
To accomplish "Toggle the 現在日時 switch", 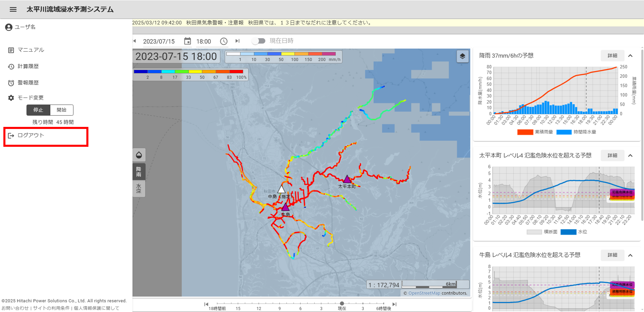I will [x=258, y=41].
